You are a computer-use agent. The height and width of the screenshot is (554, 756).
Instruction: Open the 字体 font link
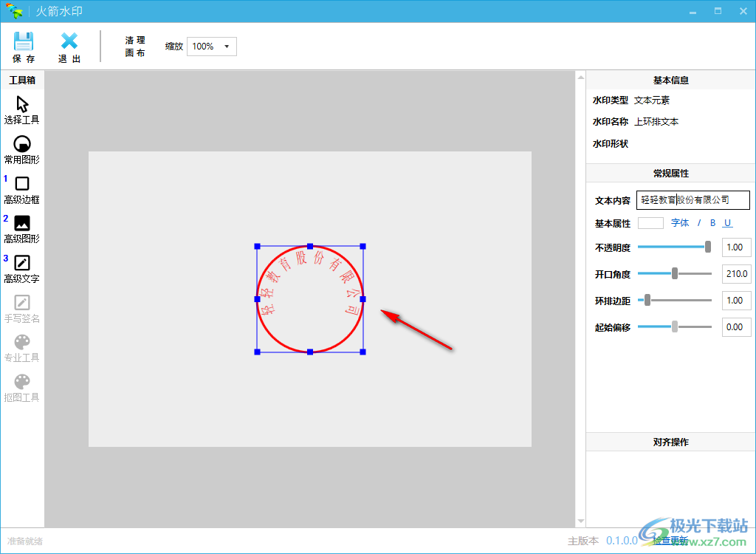pos(680,223)
